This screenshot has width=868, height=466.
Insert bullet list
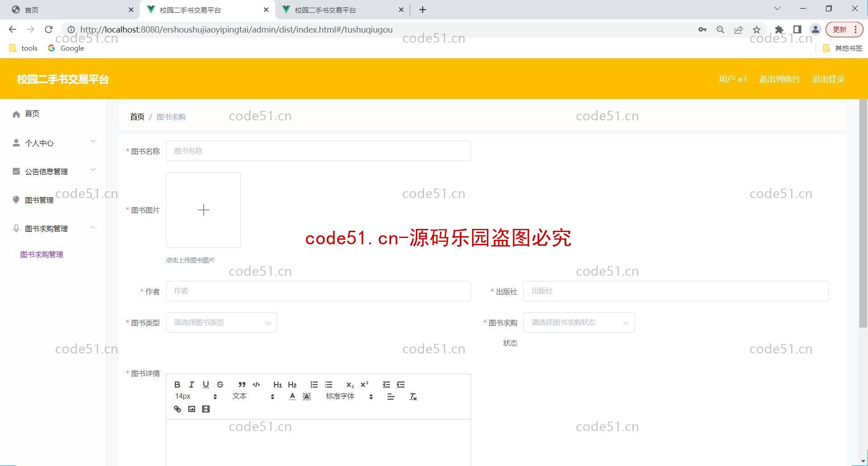(329, 385)
